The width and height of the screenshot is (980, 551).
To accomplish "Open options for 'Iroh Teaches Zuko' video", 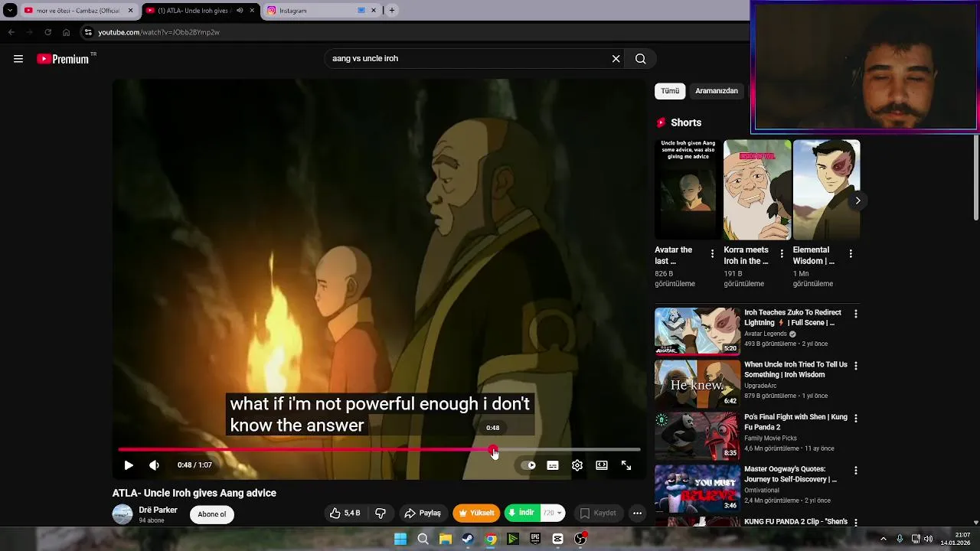I will (856, 314).
